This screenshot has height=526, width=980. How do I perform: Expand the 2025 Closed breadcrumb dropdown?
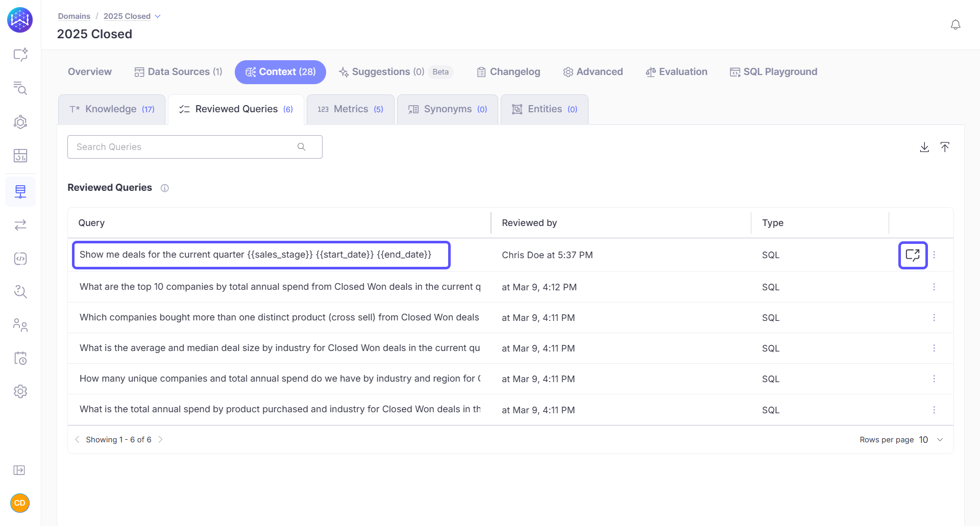pos(157,16)
